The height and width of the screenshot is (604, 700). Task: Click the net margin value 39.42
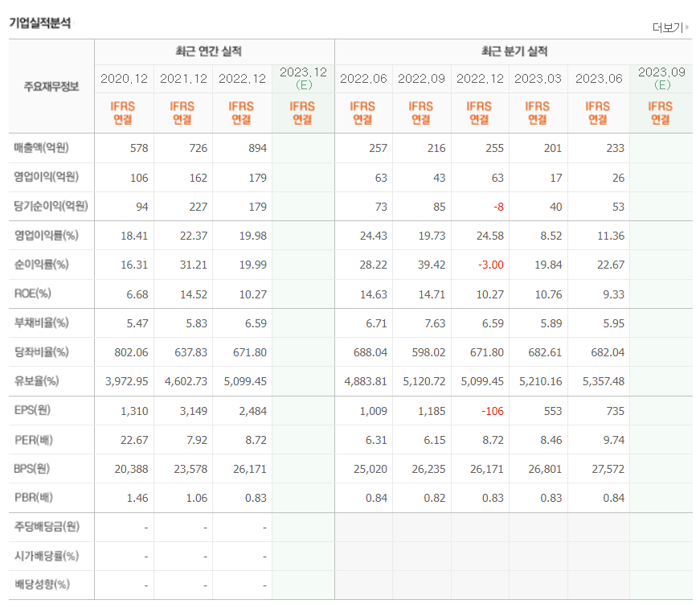tap(432, 265)
